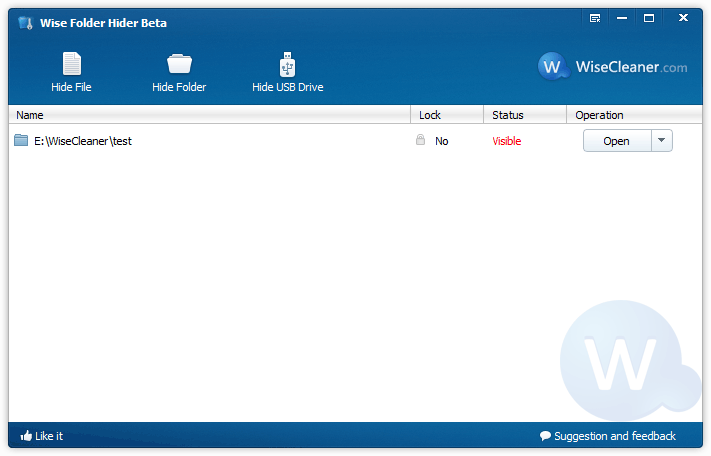The height and width of the screenshot is (456, 711).
Task: Click the folder icon beside E:\WiseCleaner\test
Action: pyautogui.click(x=21, y=140)
